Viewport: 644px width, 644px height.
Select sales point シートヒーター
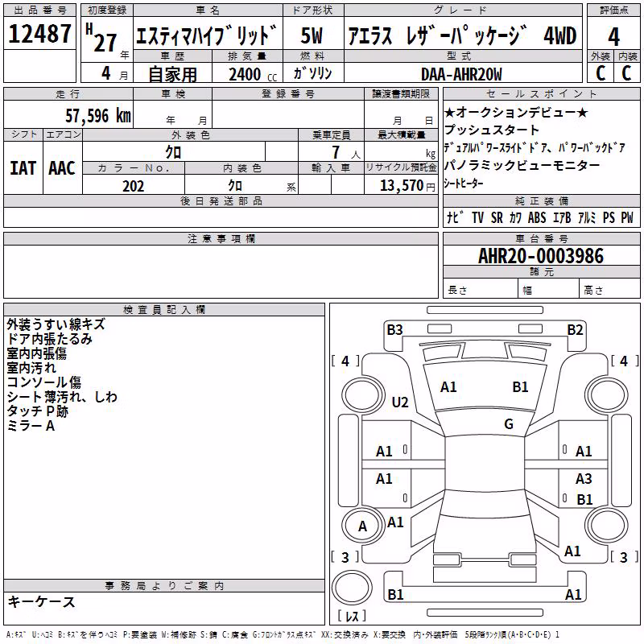[464, 184]
